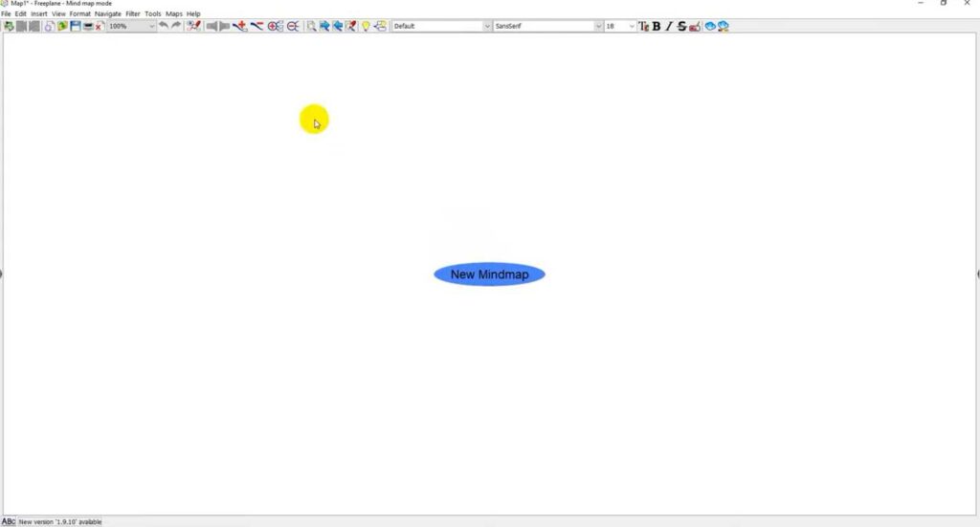
Task: Open the Help menu
Action: click(193, 13)
